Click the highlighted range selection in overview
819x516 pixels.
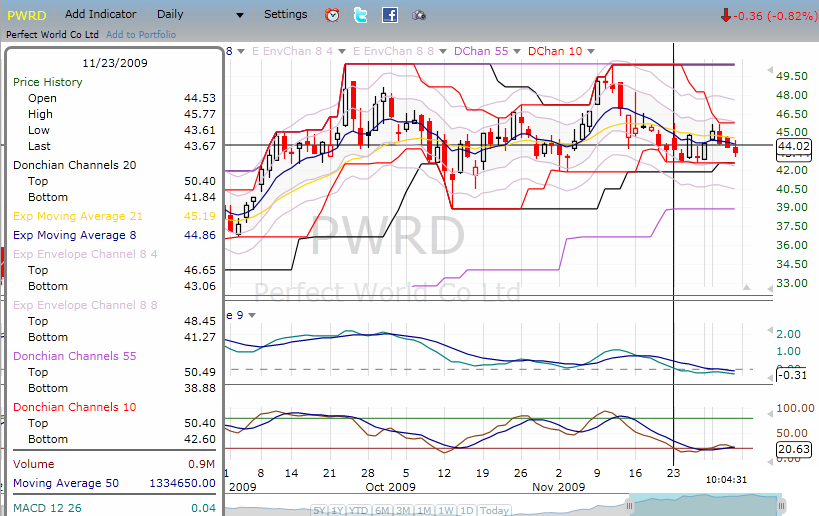coord(705,505)
